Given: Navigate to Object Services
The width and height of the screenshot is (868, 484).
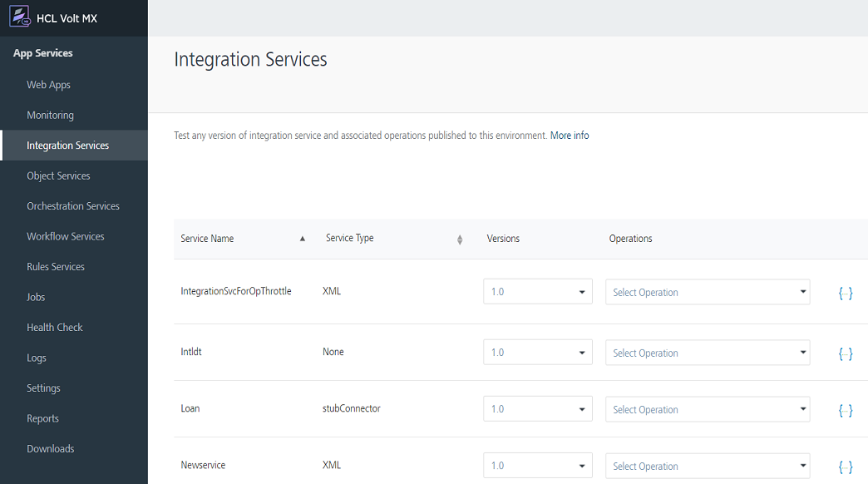Looking at the screenshot, I should point(58,175).
